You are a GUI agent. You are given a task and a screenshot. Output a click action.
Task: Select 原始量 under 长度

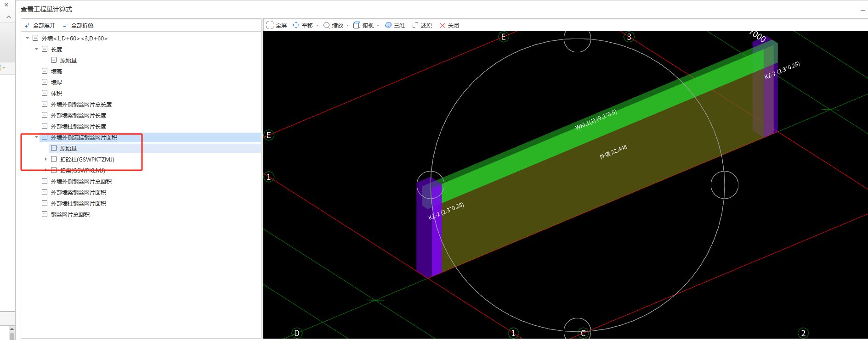[68, 60]
